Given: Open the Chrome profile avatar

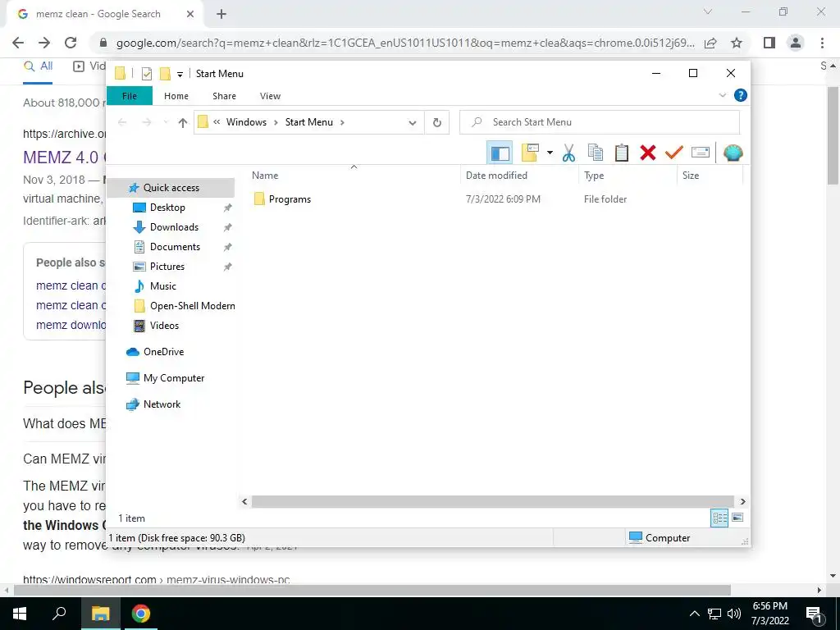Looking at the screenshot, I should 796,43.
